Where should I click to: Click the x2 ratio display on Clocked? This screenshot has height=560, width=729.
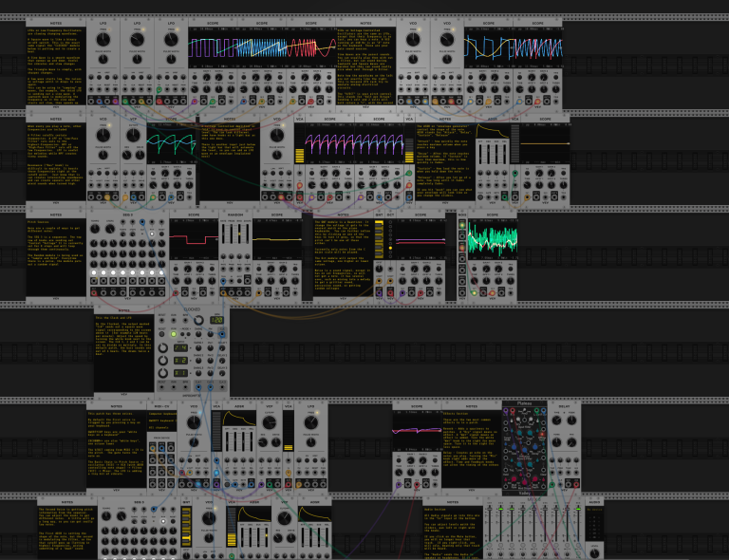[x=181, y=360]
